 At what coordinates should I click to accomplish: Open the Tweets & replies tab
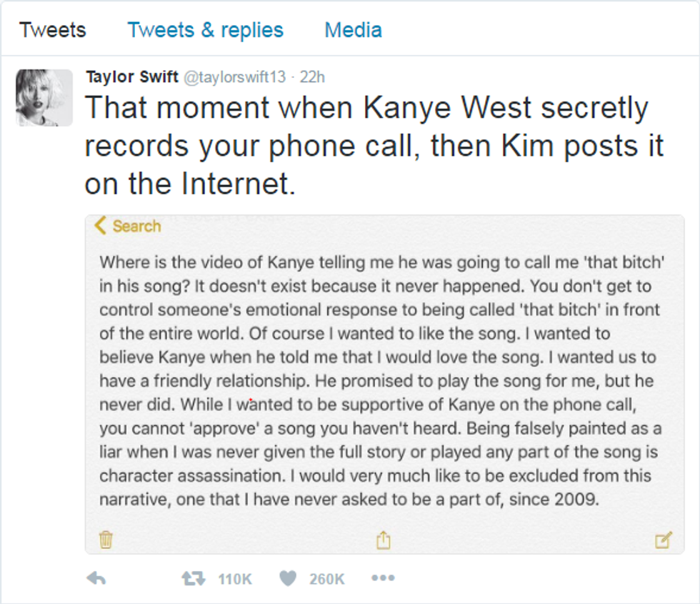[205, 30]
